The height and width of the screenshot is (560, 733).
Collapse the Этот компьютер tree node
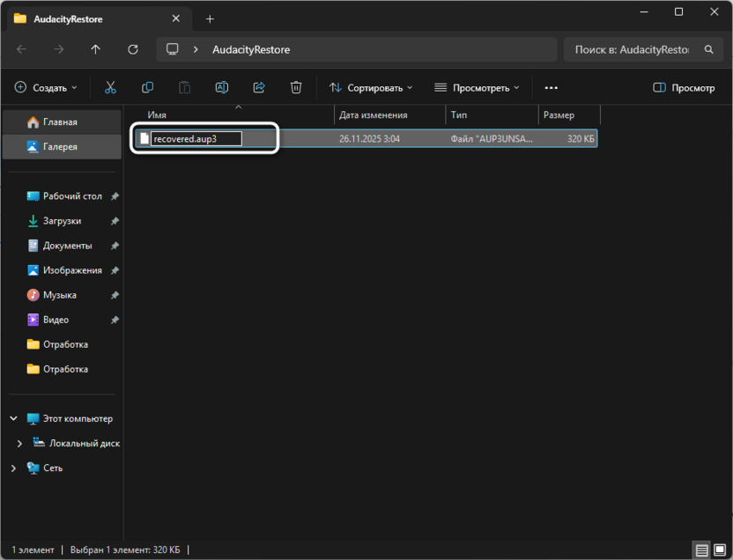pyautogui.click(x=13, y=419)
